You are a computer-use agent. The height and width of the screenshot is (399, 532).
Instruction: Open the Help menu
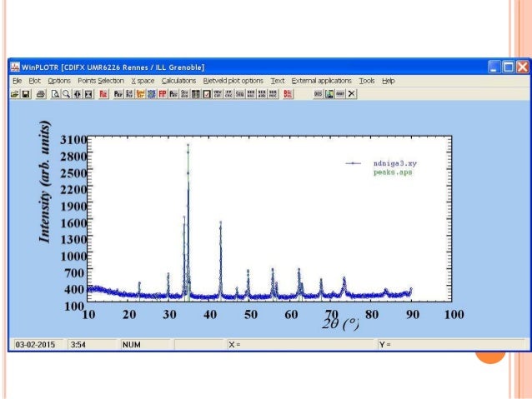[x=388, y=81]
